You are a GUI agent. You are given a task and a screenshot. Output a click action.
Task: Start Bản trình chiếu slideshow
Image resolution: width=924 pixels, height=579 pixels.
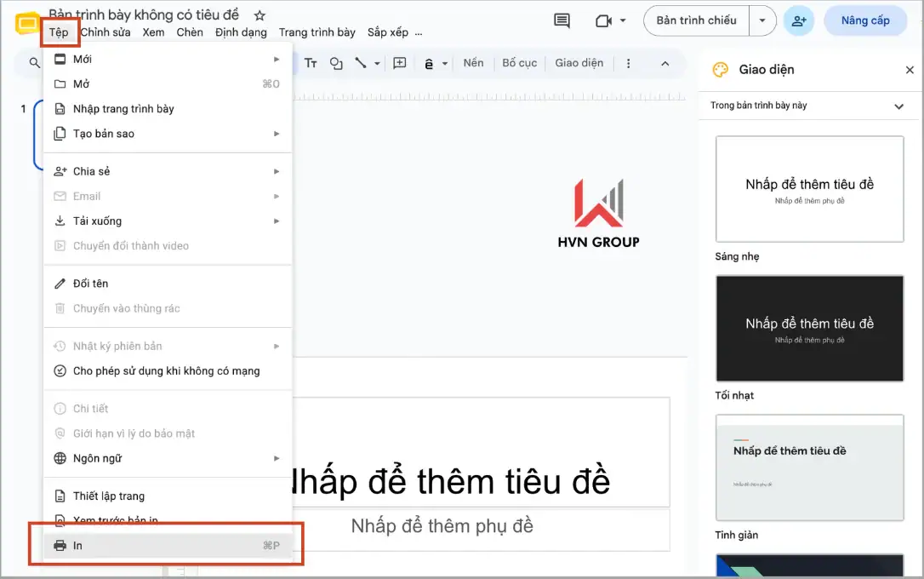696,20
